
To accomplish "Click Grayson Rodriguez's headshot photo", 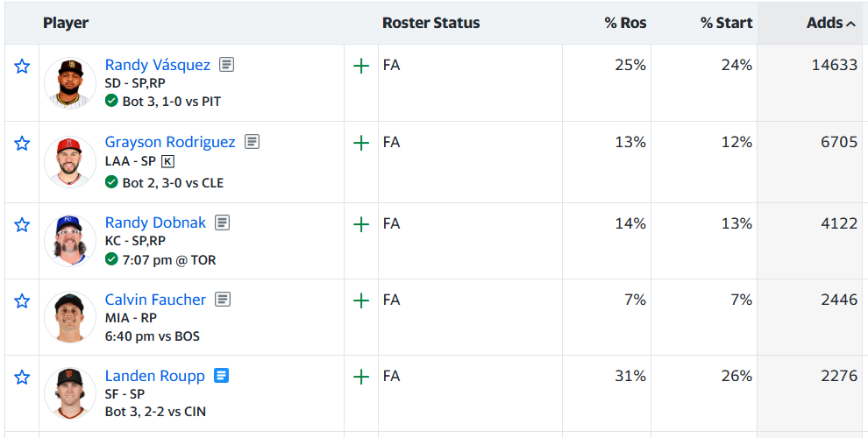I will (x=70, y=161).
